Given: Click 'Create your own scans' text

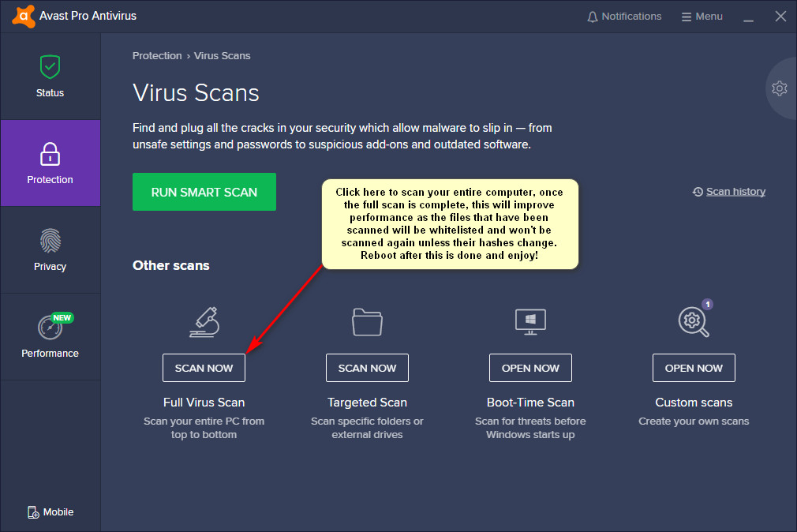Looking at the screenshot, I should 694,421.
